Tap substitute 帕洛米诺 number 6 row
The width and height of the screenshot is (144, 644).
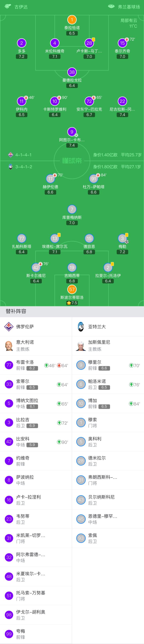pos(108,384)
